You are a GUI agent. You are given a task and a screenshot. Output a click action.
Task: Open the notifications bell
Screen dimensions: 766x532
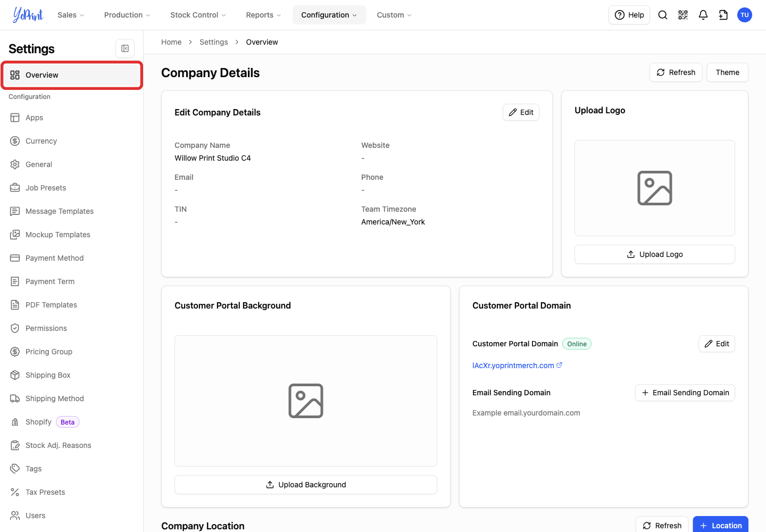pyautogui.click(x=703, y=15)
